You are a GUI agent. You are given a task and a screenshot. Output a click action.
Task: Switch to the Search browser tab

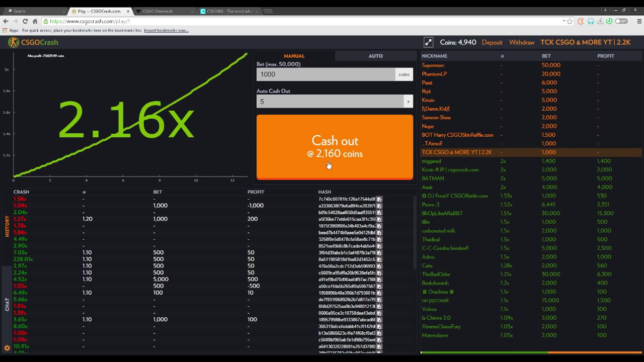(x=35, y=11)
